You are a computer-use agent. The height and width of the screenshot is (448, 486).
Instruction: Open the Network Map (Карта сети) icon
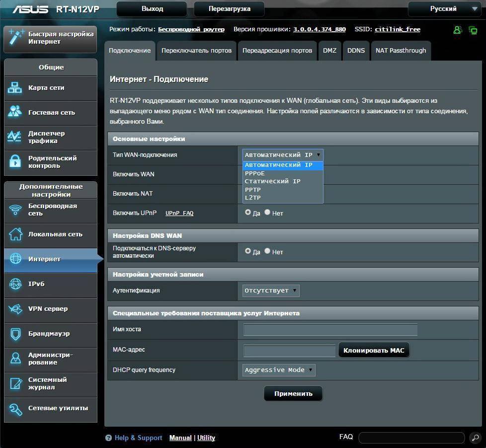(15, 88)
